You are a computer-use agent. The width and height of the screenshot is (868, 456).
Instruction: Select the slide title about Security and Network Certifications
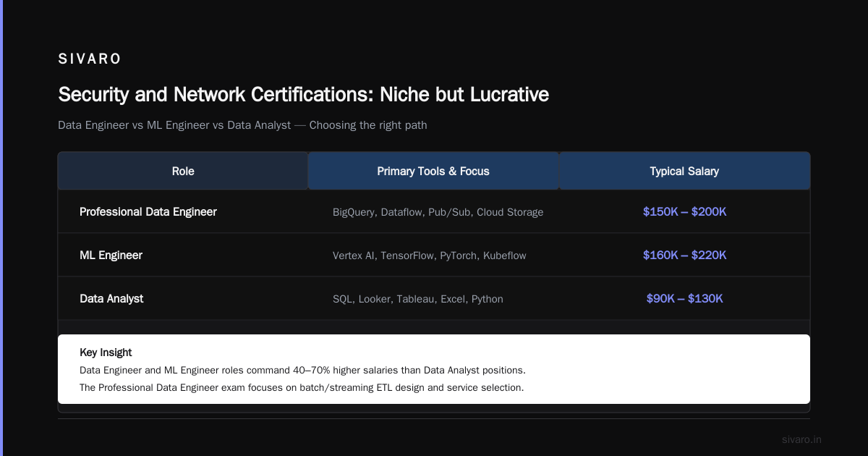[303, 94]
